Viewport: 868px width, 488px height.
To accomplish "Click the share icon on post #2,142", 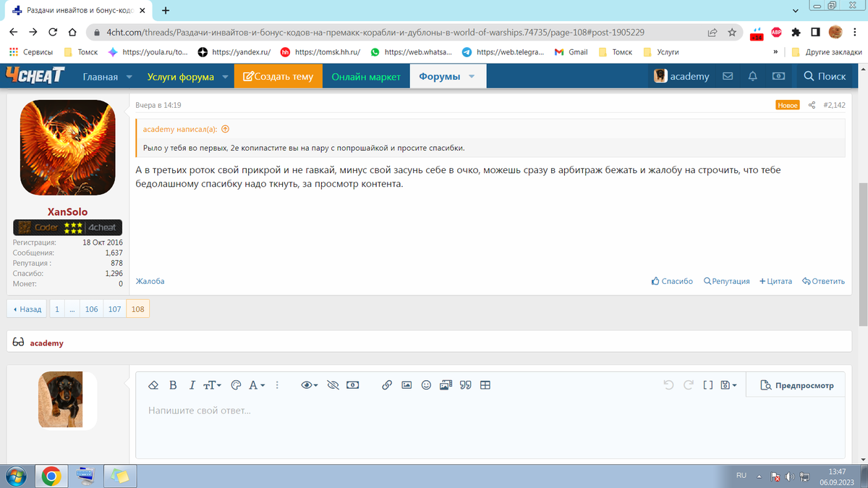I will [x=812, y=105].
